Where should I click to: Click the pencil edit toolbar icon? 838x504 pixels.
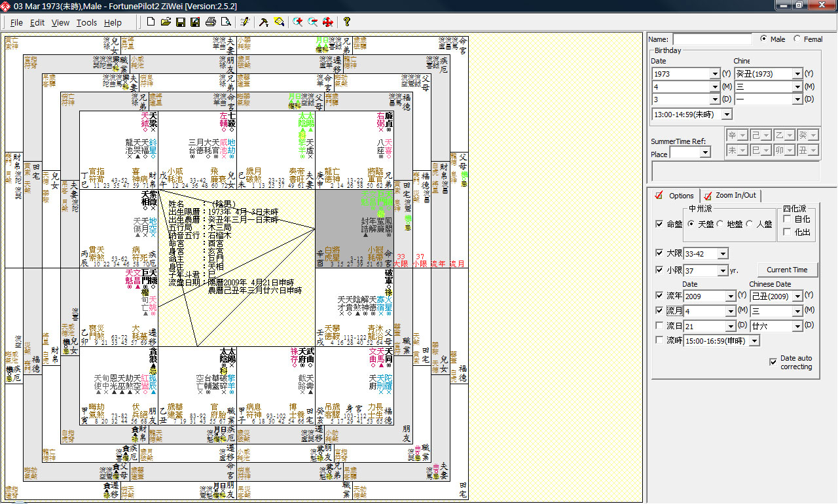[x=246, y=22]
